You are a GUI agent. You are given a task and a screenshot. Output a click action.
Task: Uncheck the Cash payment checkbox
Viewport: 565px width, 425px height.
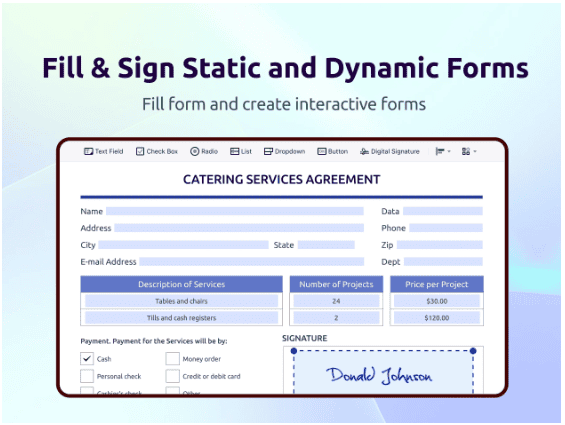tap(87, 359)
